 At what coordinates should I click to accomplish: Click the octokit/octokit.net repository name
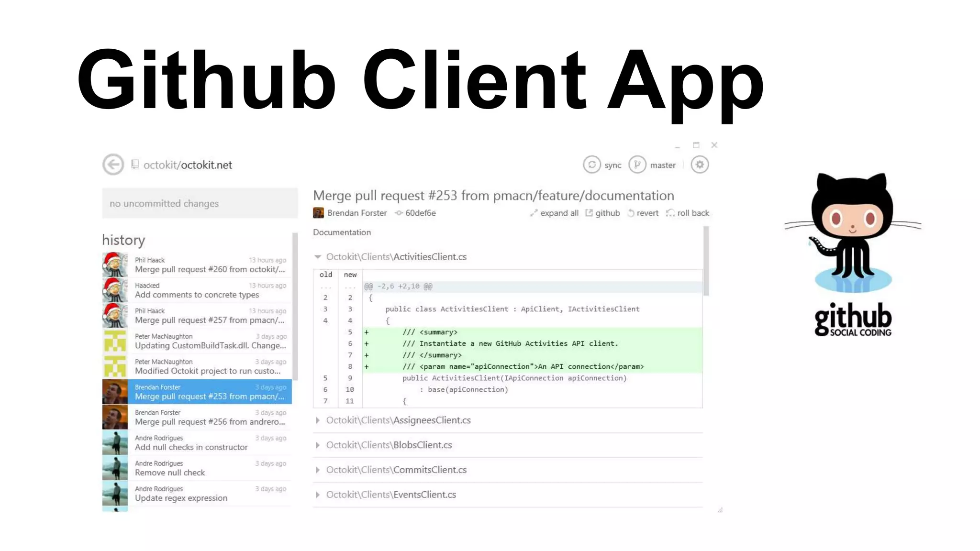(x=188, y=165)
